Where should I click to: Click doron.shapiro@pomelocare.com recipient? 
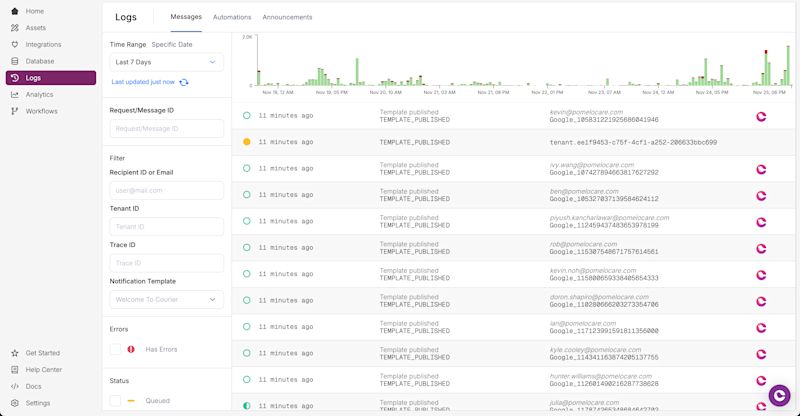[599, 297]
